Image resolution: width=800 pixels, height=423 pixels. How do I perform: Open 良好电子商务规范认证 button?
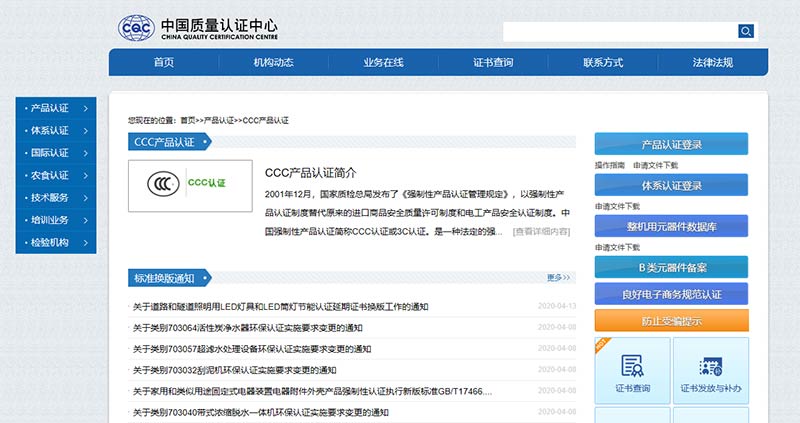coord(671,294)
